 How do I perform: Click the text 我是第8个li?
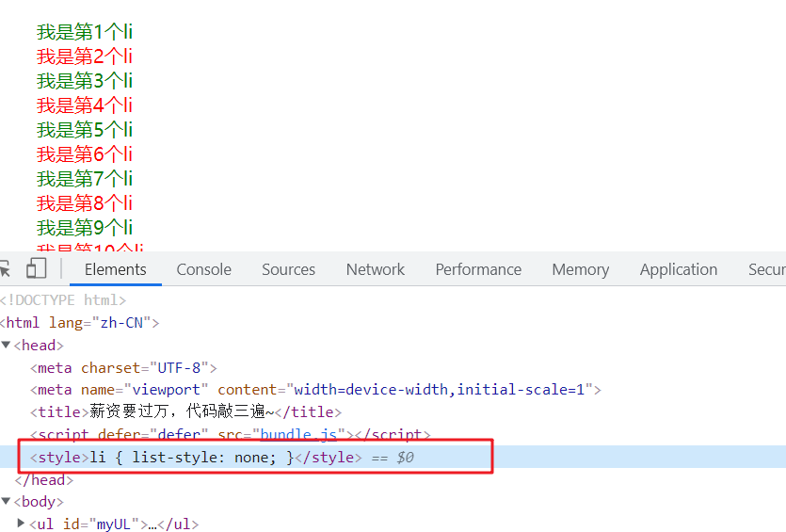tap(84, 203)
